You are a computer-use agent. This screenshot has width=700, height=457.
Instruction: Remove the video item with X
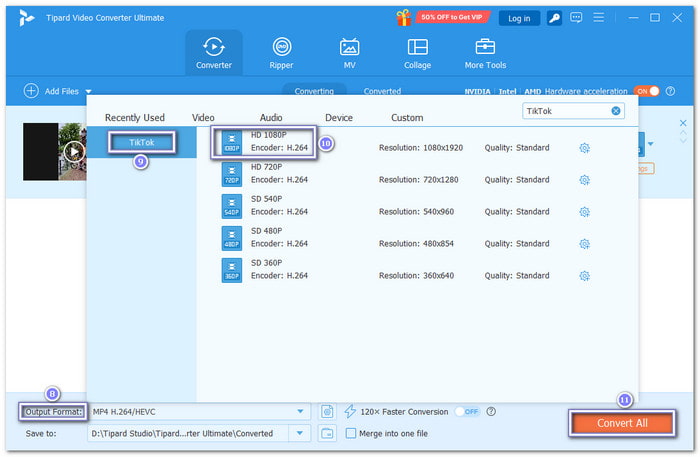(683, 123)
